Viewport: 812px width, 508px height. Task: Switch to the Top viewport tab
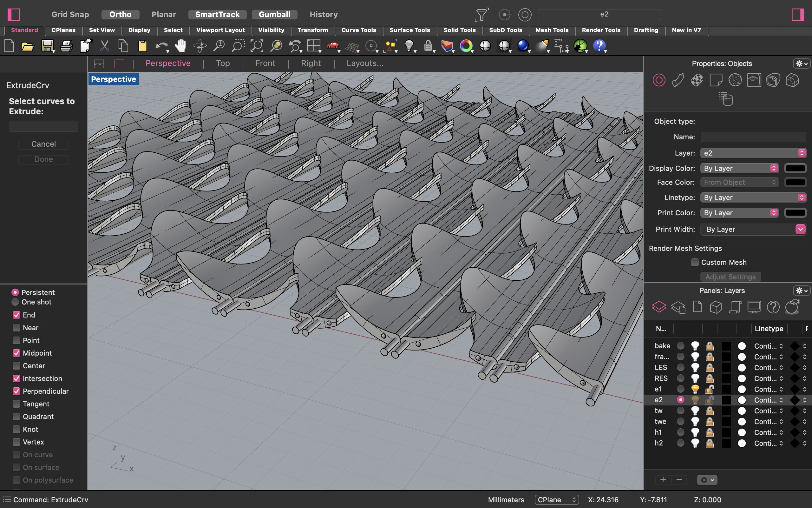click(x=223, y=63)
